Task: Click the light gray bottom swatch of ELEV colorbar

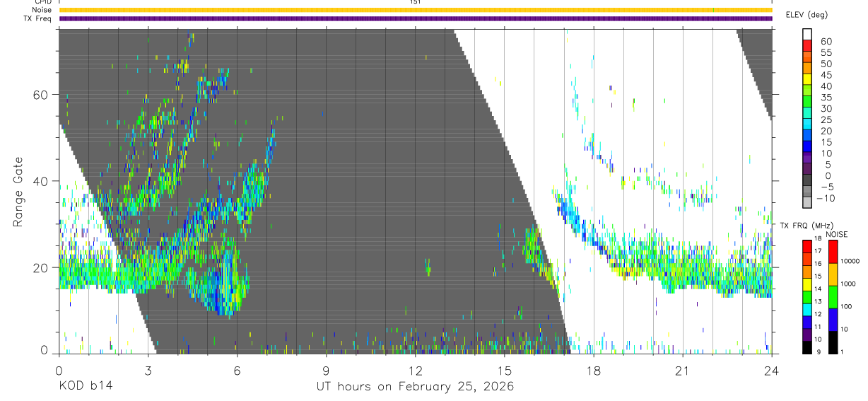Action: click(807, 203)
